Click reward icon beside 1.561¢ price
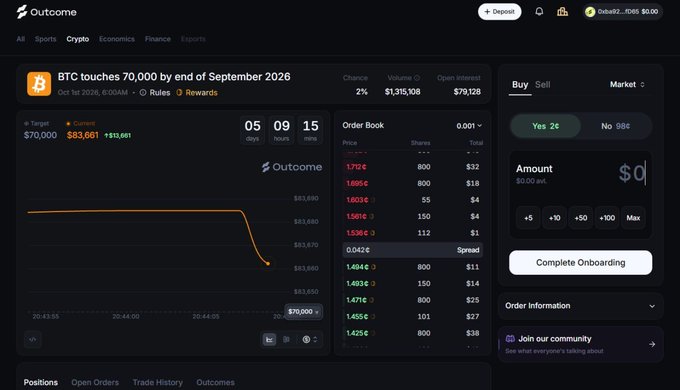Viewport: 680px width, 390px height. tap(371, 216)
